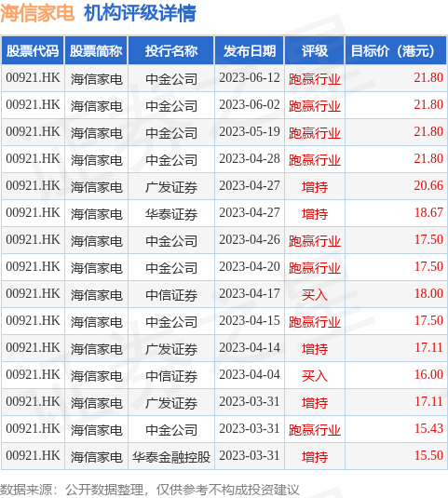Click the 股票代码 column header
The height and width of the screenshot is (498, 448).
33,51
